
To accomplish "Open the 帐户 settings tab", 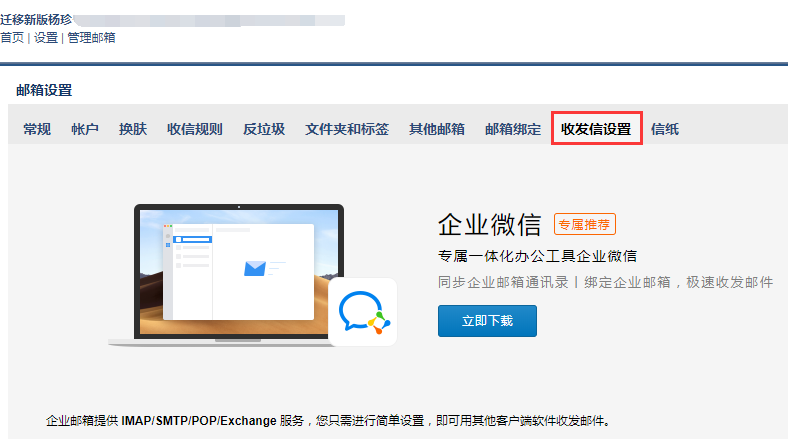I will tap(85, 129).
